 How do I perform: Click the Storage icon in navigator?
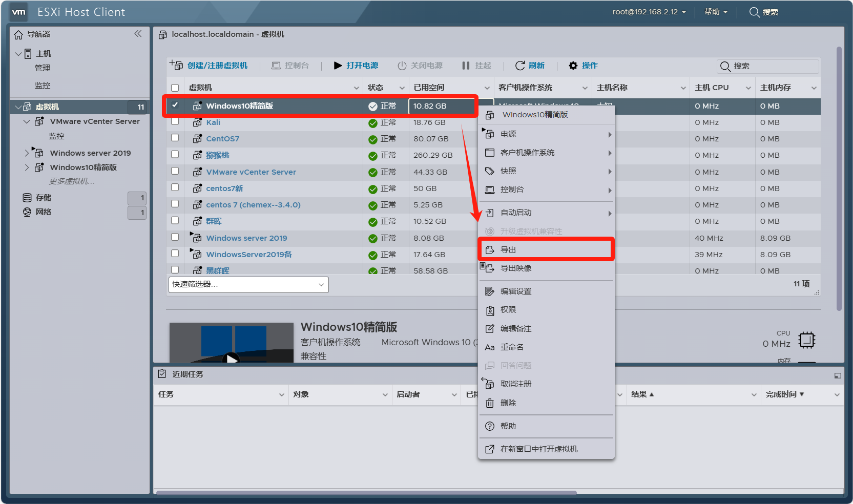(27, 198)
